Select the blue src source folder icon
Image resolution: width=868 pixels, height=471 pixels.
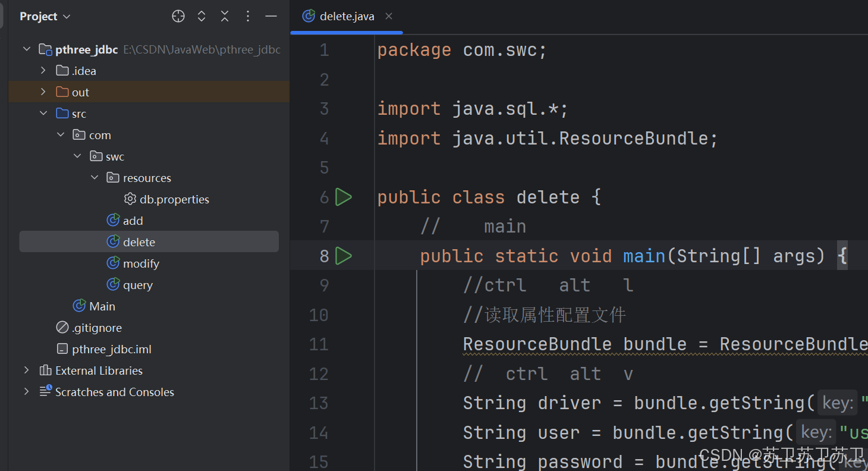coord(62,114)
